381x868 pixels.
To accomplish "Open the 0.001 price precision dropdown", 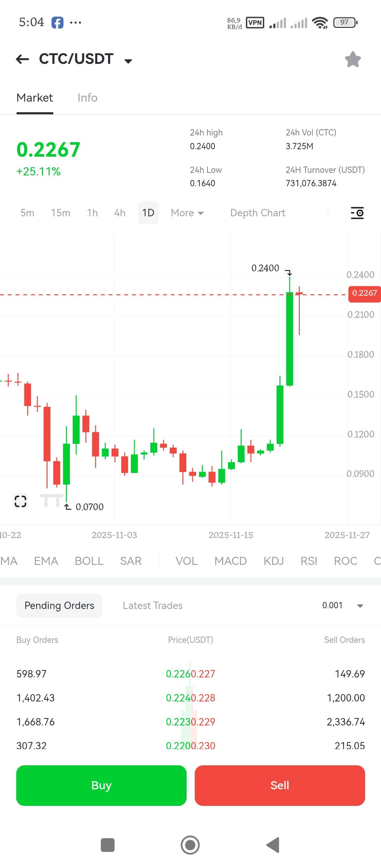I will (343, 605).
